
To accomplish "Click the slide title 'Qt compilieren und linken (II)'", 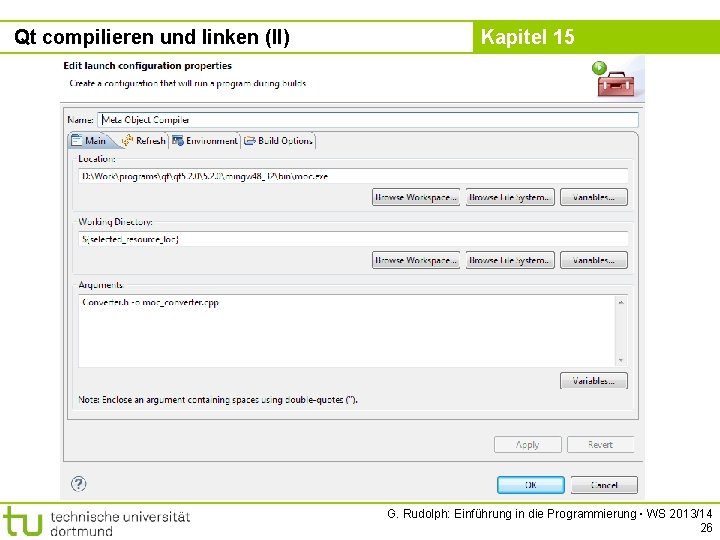I will 152,37.
